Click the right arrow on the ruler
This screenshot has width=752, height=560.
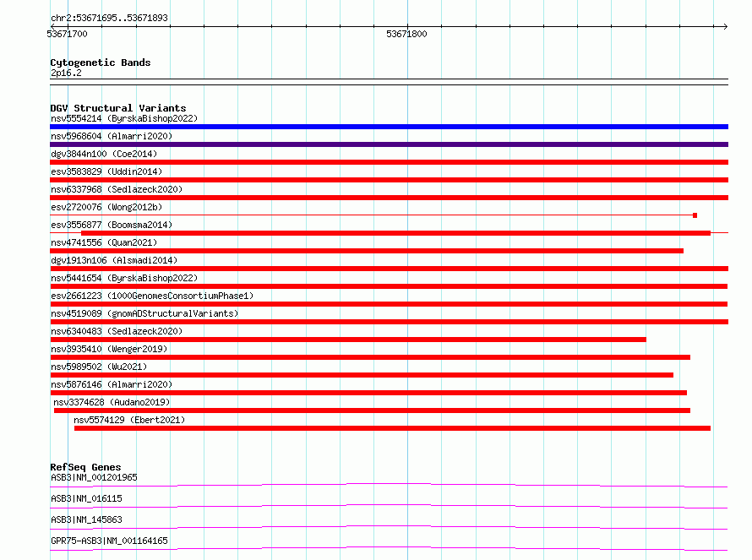click(725, 26)
